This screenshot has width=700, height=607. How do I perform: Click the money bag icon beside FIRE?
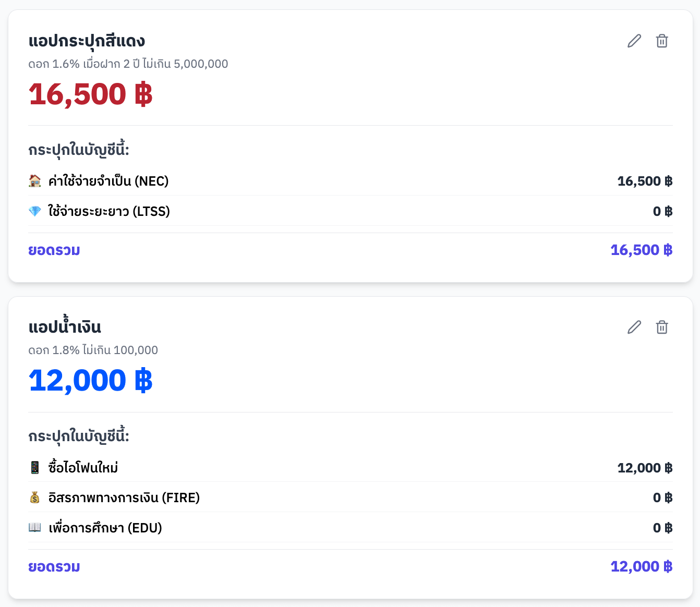click(35, 497)
